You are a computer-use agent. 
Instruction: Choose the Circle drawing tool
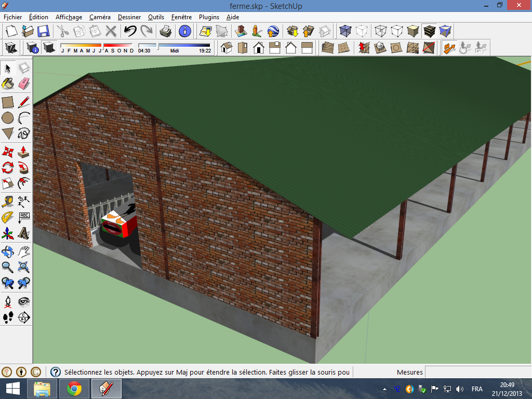pyautogui.click(x=8, y=118)
